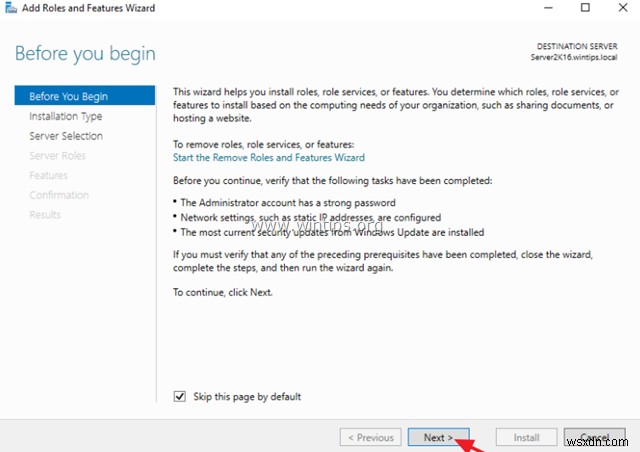The width and height of the screenshot is (640, 452).
Task: Select the Server Roles step in sidebar
Action: (58, 155)
